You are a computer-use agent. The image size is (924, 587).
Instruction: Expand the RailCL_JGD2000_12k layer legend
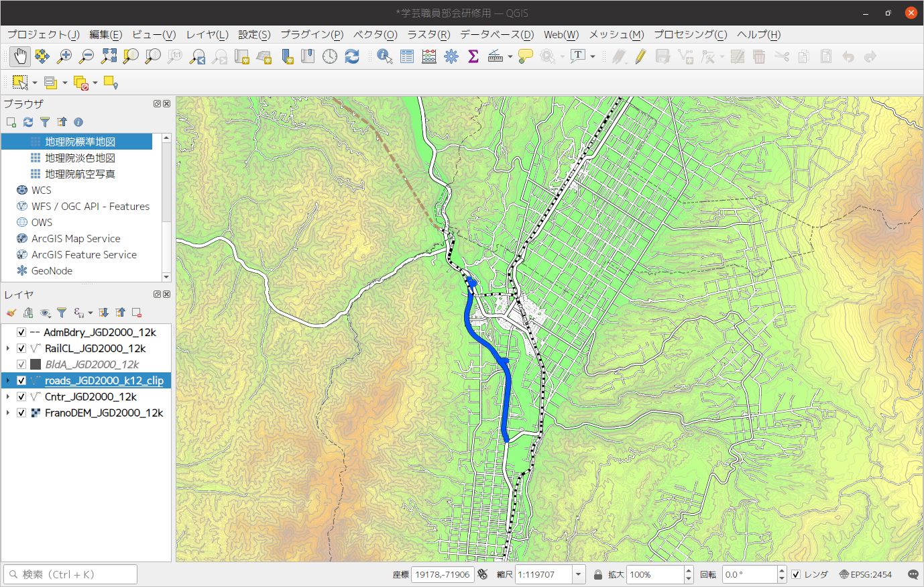pyautogui.click(x=7, y=348)
